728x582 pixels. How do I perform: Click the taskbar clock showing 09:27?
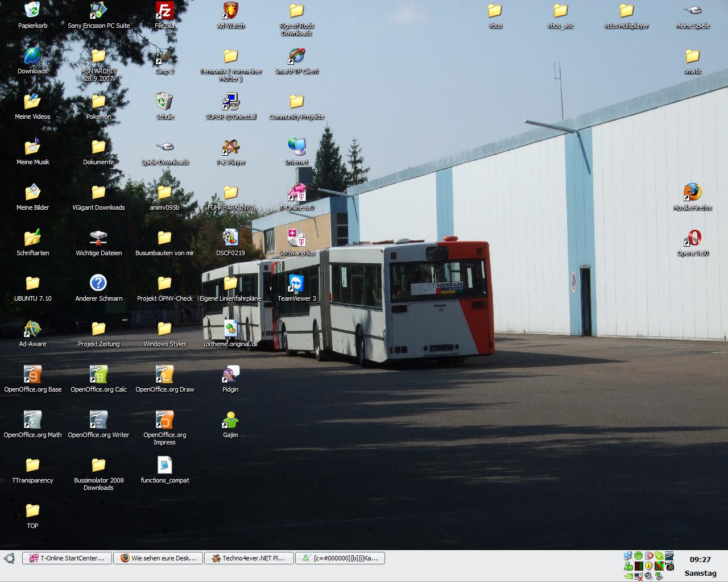[700, 559]
